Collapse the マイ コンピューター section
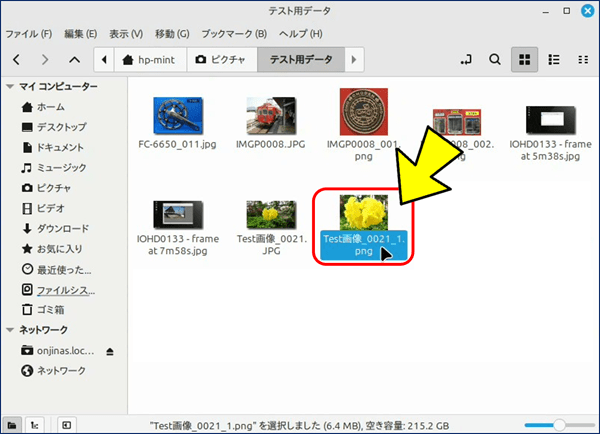This screenshot has height=434, width=600. [11, 87]
